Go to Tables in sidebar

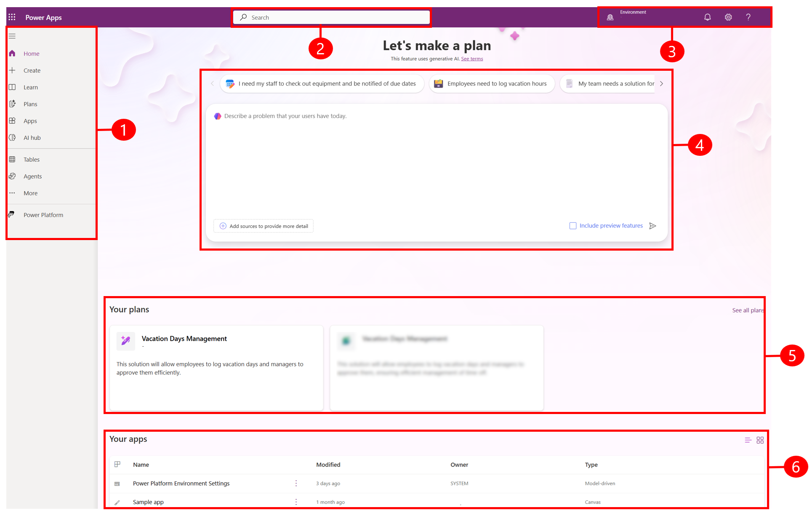pos(31,160)
